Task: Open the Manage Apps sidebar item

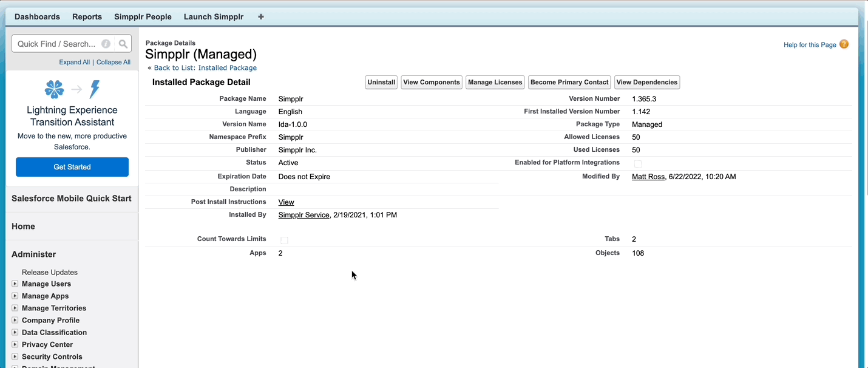Action: (x=45, y=296)
